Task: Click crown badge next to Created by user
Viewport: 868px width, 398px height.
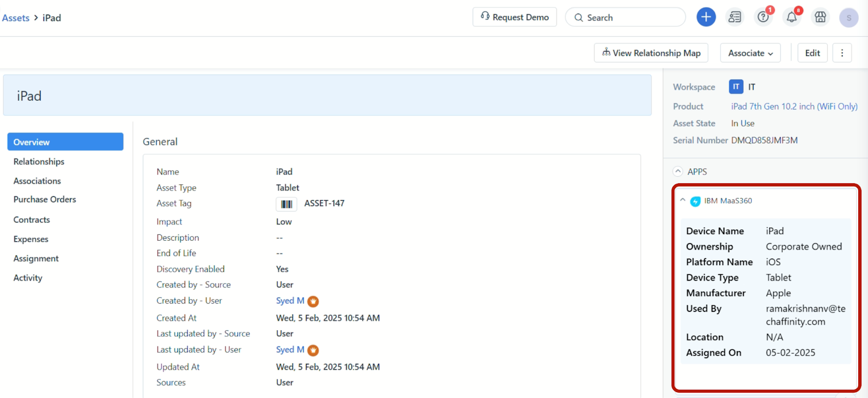Action: pyautogui.click(x=313, y=301)
